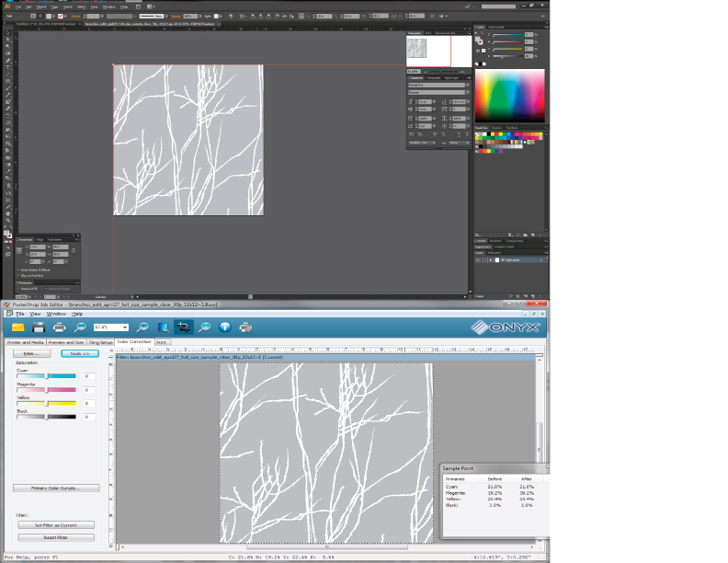
Task: Open the fill color dropdown in control bar
Action: (53, 16)
